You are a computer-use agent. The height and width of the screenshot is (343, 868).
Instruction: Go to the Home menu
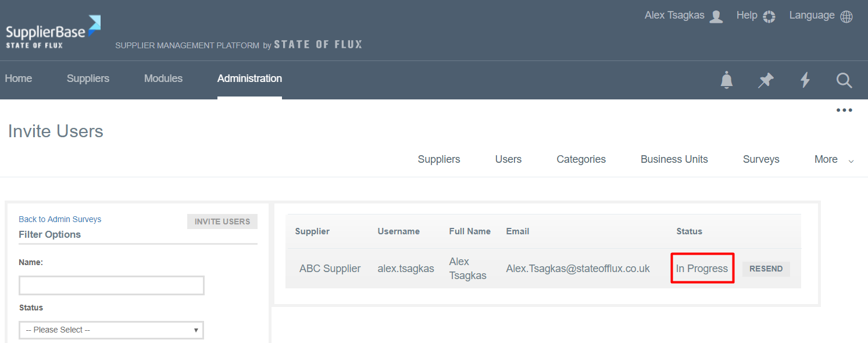coord(19,78)
